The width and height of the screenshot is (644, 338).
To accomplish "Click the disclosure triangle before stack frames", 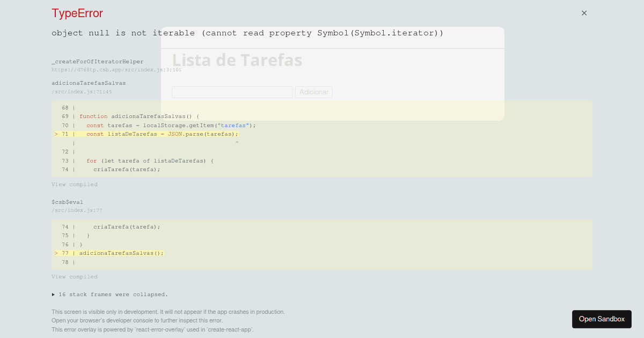I will point(53,294).
